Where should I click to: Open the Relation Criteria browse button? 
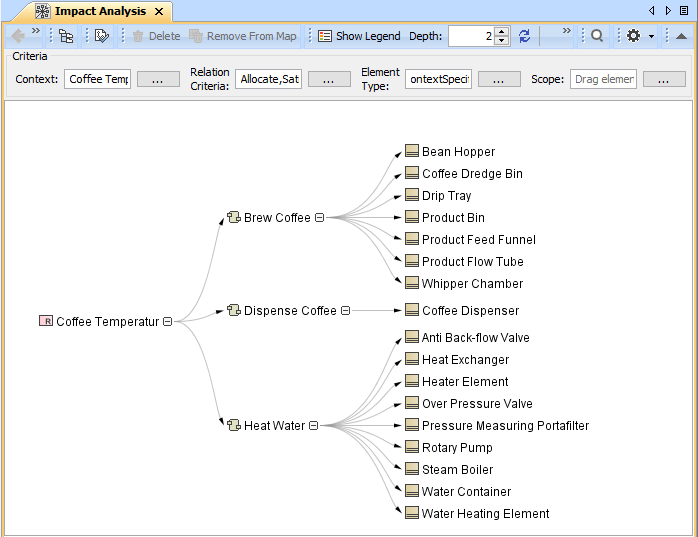pos(329,79)
